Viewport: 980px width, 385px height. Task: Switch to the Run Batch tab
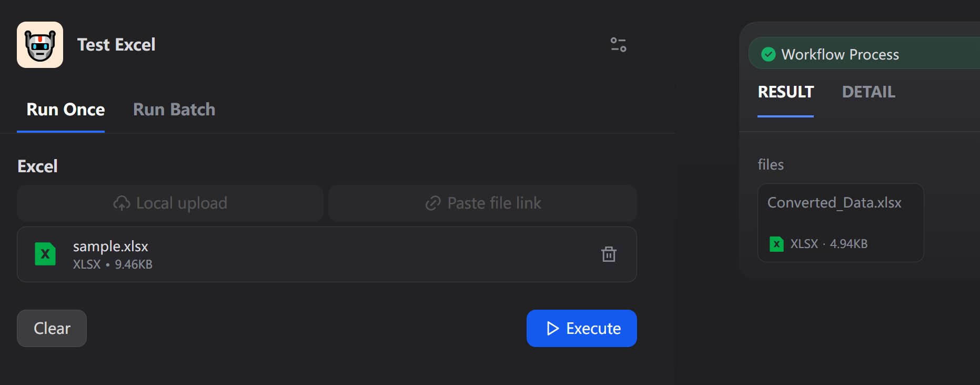pos(174,110)
